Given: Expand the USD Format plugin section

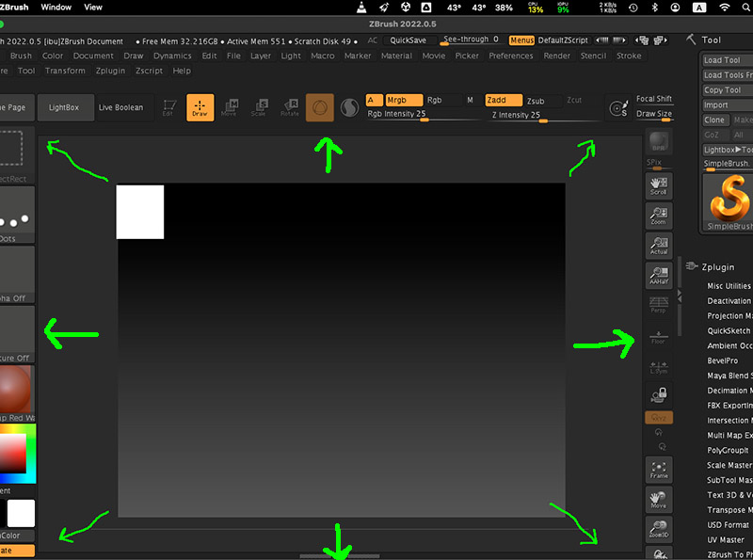Looking at the screenshot, I should coord(728,525).
